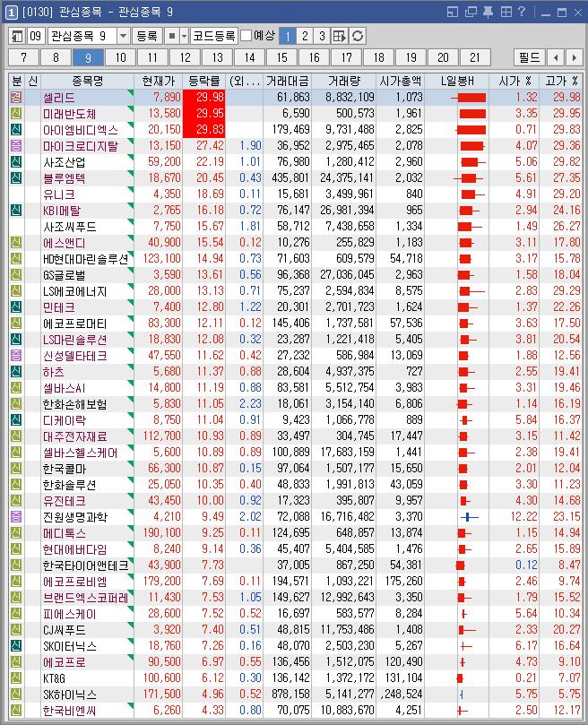Click the pin window icon in title bar

(489, 12)
